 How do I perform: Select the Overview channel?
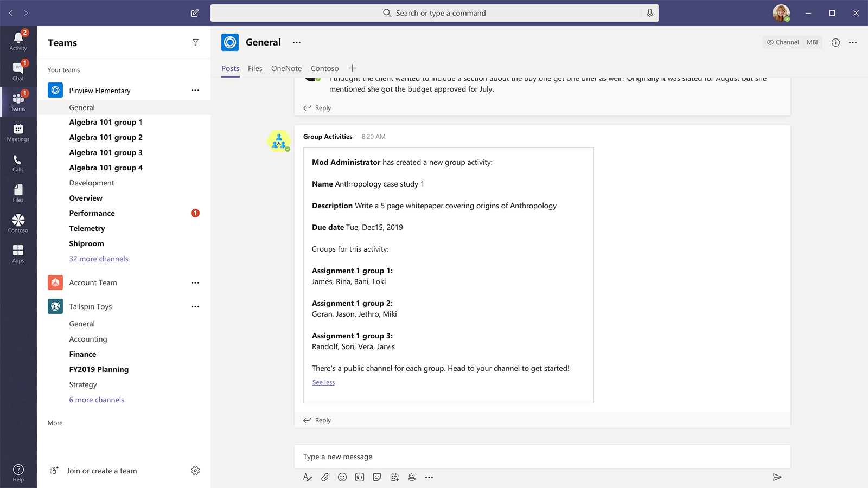[x=86, y=198]
